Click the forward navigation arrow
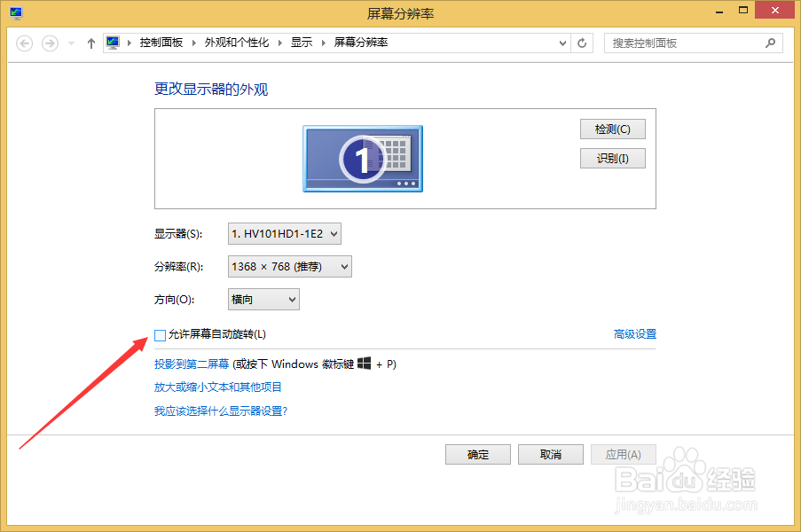This screenshot has width=801, height=532. (x=49, y=43)
